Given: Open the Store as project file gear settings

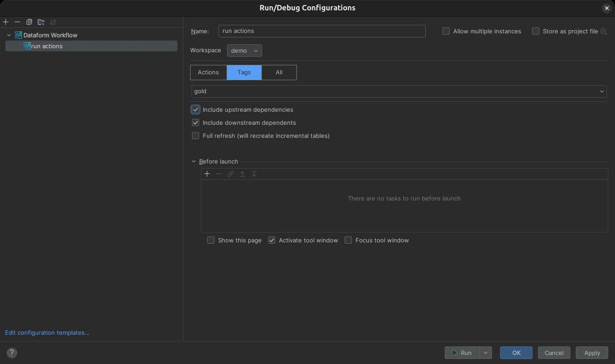Looking at the screenshot, I should [x=604, y=31].
